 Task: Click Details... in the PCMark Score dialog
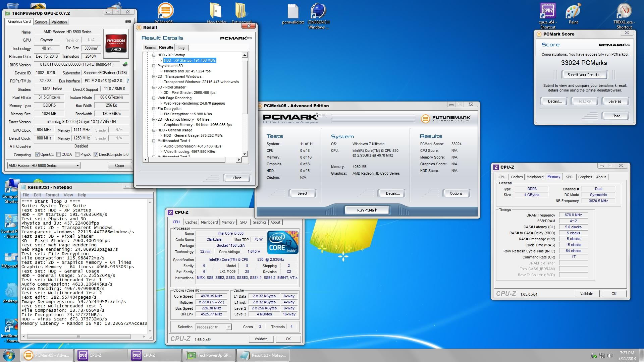(554, 101)
